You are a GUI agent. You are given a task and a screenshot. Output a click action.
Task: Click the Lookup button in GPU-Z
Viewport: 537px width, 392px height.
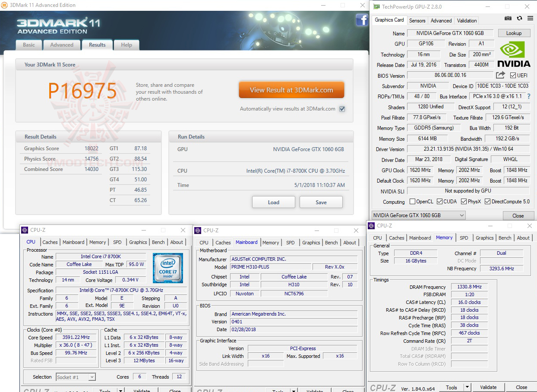coord(514,33)
